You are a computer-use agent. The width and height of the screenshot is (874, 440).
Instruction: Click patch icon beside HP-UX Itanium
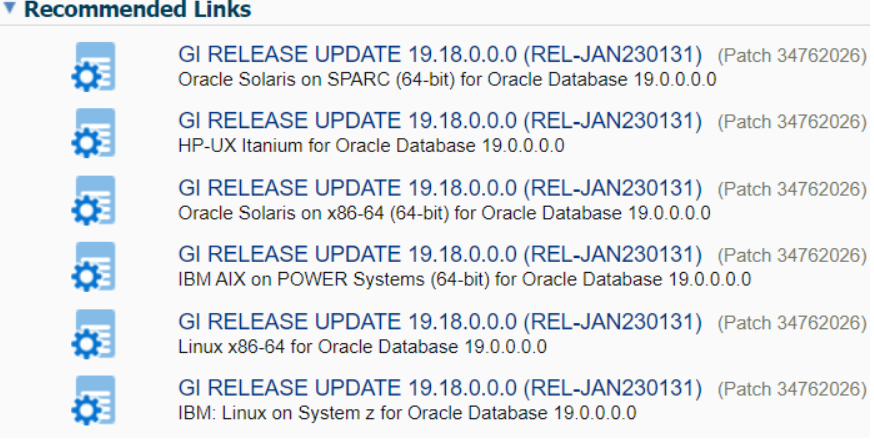(94, 133)
